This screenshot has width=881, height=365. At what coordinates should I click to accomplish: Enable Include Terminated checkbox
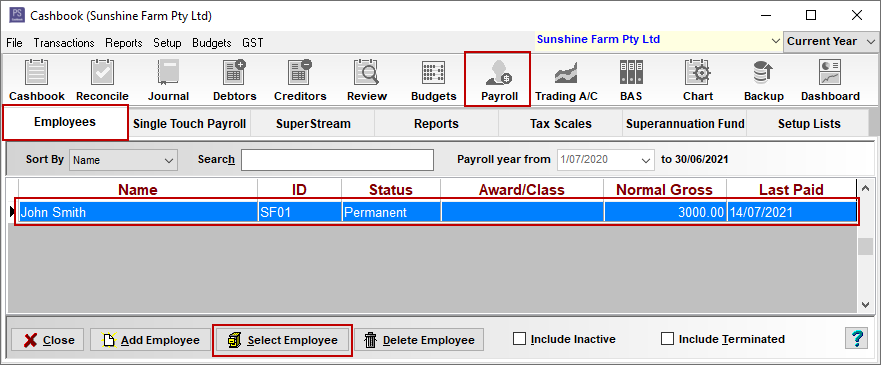click(667, 339)
